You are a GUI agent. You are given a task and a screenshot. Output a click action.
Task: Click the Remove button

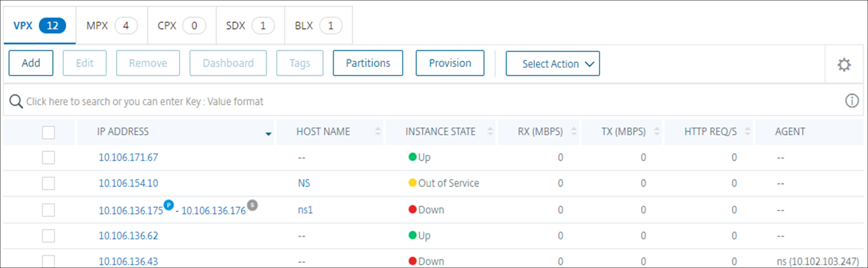[148, 63]
